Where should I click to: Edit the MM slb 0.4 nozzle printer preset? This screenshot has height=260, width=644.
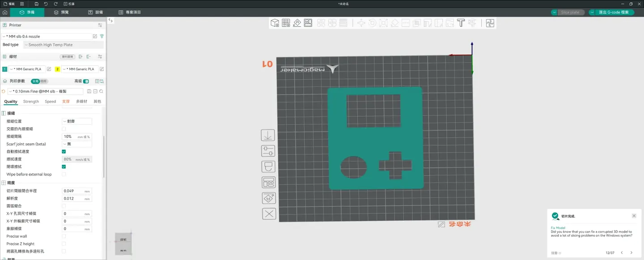pos(95,36)
